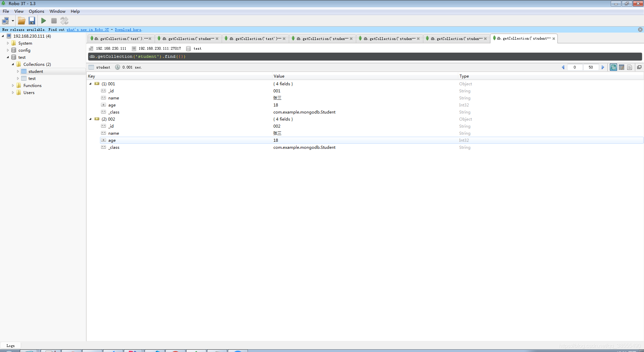This screenshot has height=352, width=644.
Task: Expand the System folder under the connection
Action: tap(8, 43)
